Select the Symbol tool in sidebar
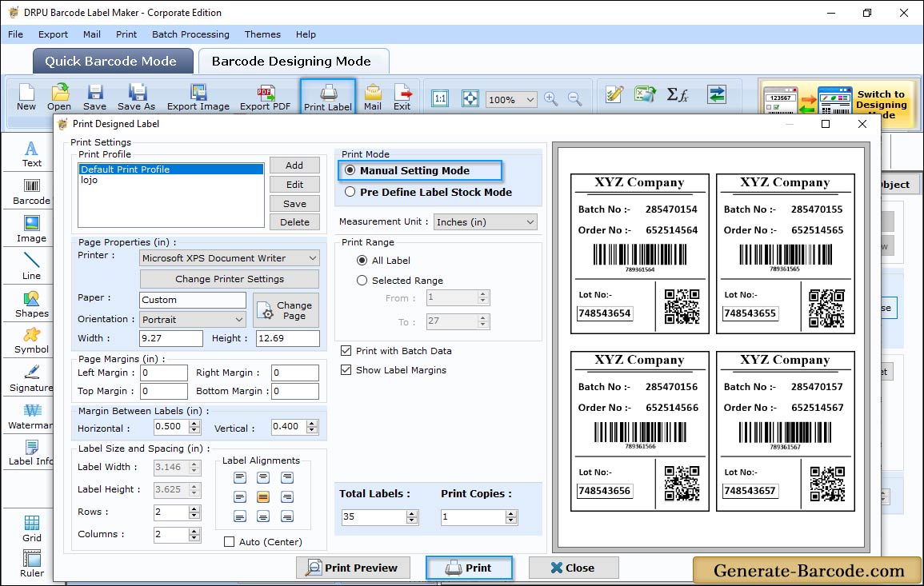Image resolution: width=924 pixels, height=586 pixels. [x=31, y=341]
